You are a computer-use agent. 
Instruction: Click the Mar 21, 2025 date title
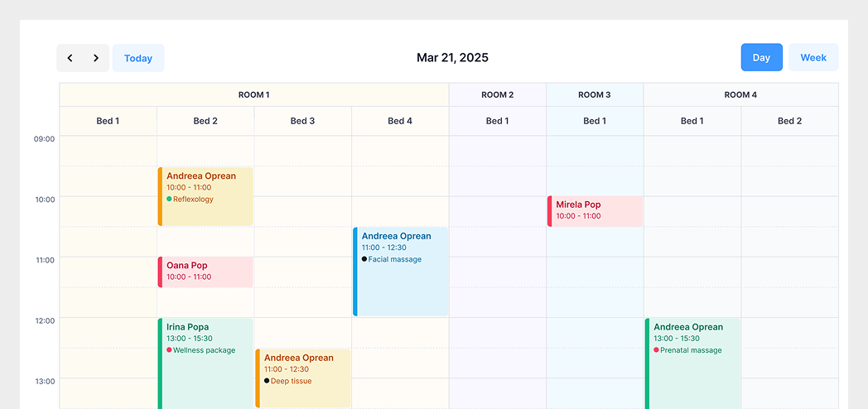point(452,58)
